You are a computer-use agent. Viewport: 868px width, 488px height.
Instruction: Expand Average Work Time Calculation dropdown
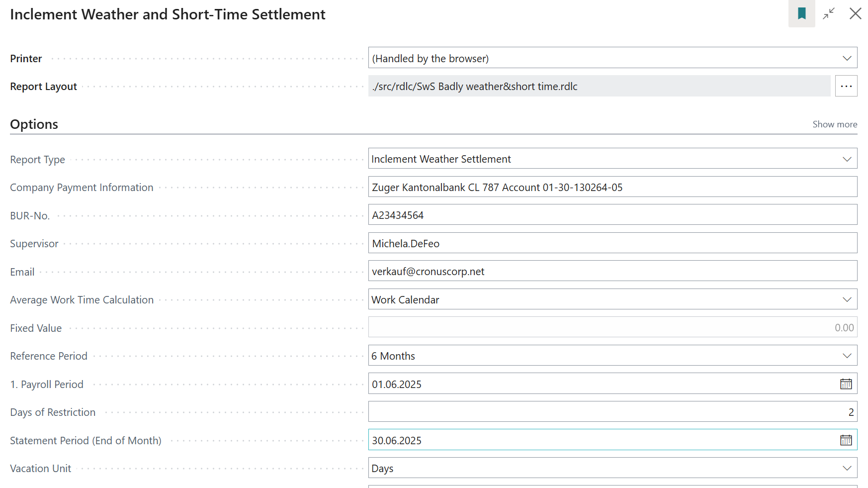(x=847, y=299)
